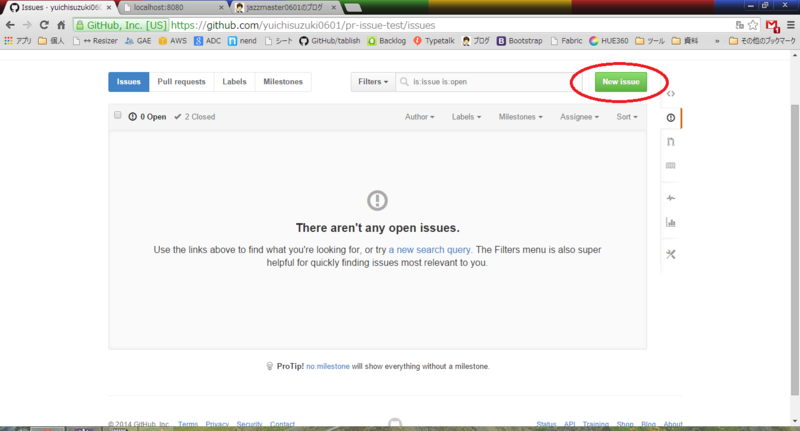Open the GAE bookmark
The image size is (800, 431).
point(138,41)
